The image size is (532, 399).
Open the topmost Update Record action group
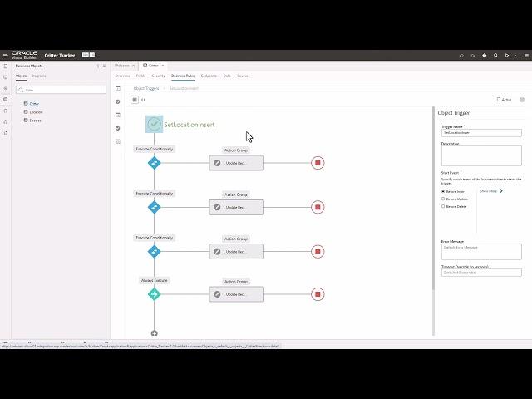tap(236, 163)
